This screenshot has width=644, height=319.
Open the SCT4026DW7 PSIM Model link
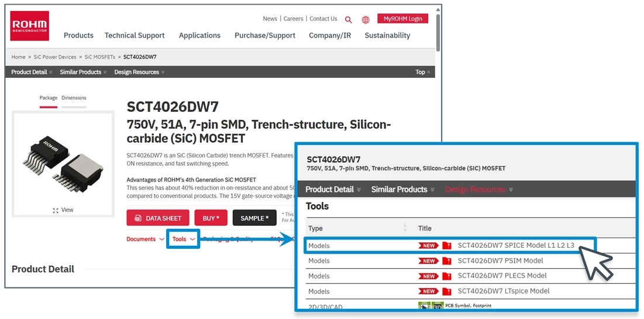pos(500,261)
